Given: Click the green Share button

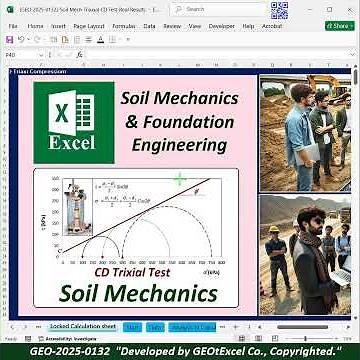Looking at the screenshot, I should (x=340, y=26).
